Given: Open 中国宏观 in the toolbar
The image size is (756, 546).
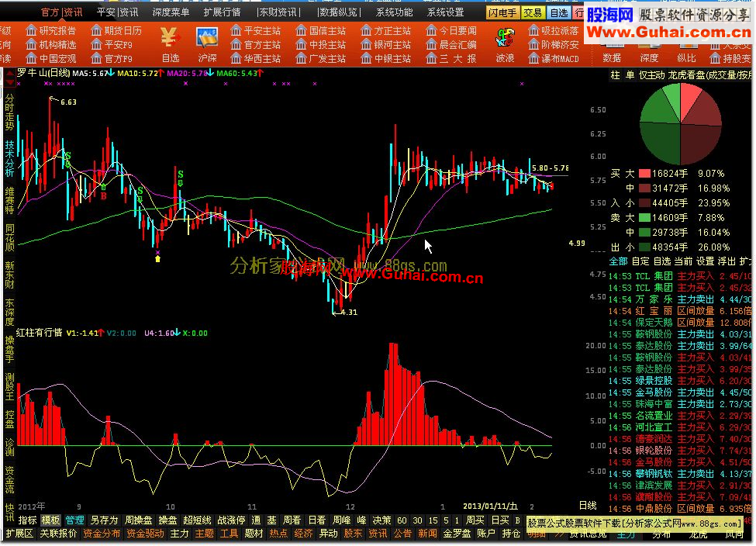Looking at the screenshot, I should pos(51,59).
